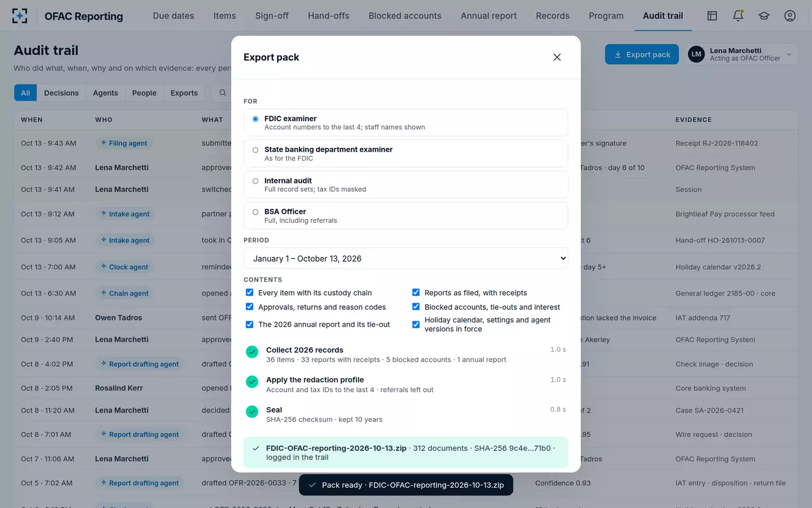The height and width of the screenshot is (508, 812).
Task: Click the green check beside Seal
Action: pyautogui.click(x=252, y=412)
